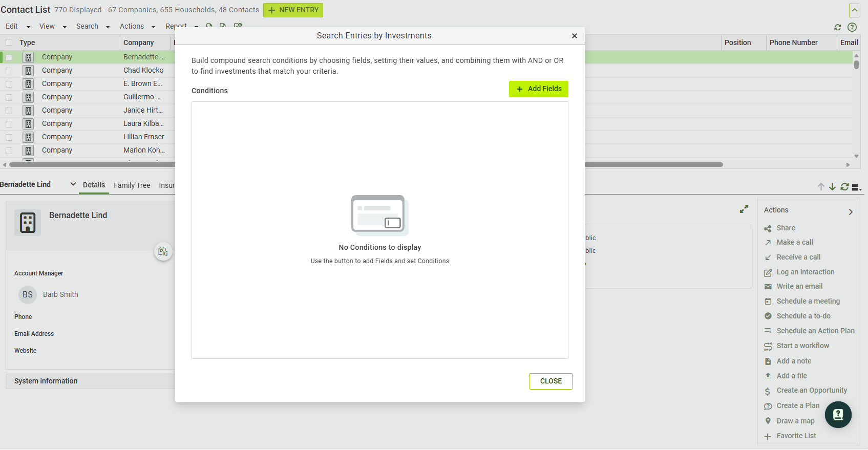The height and width of the screenshot is (450, 868).
Task: Open the Edit dropdown menu
Action: [17, 26]
